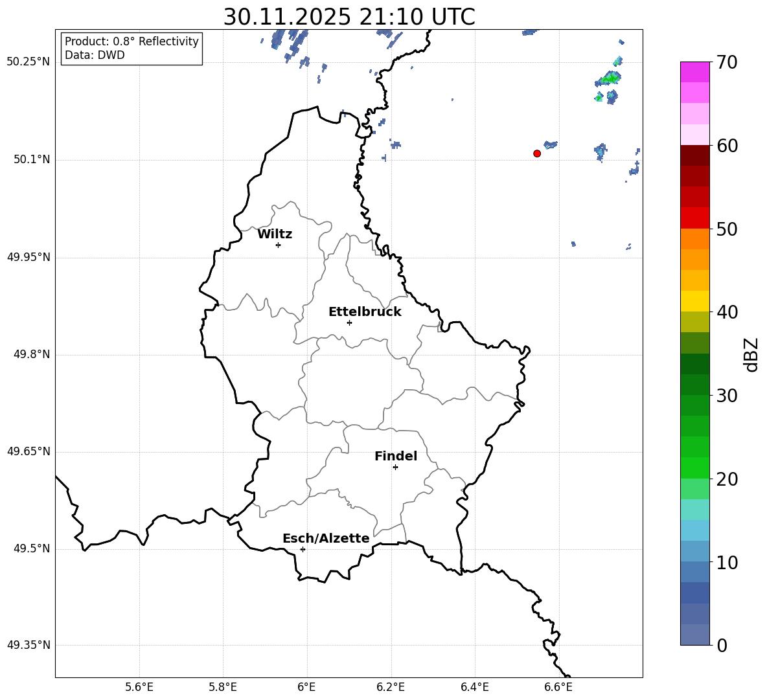Click the 6.4°E longitude label

(x=474, y=687)
